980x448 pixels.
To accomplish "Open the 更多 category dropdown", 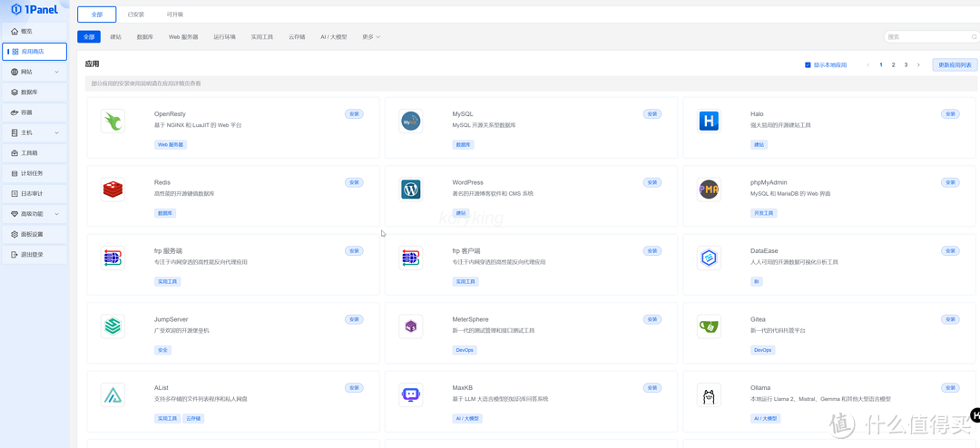I will point(371,37).
